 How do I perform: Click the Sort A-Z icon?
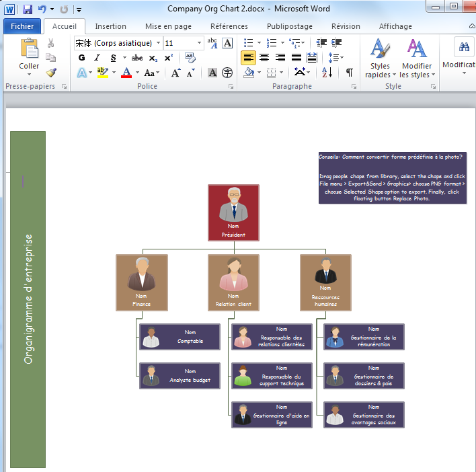327,73
